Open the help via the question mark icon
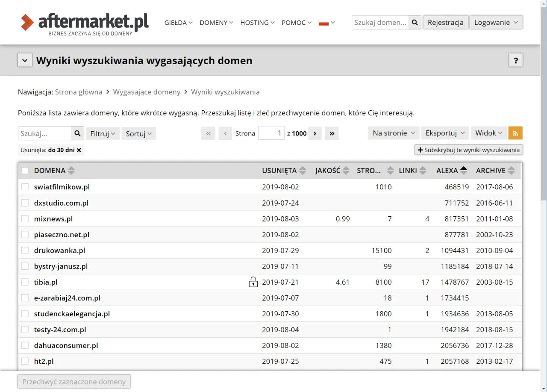The width and height of the screenshot is (547, 392). click(516, 60)
